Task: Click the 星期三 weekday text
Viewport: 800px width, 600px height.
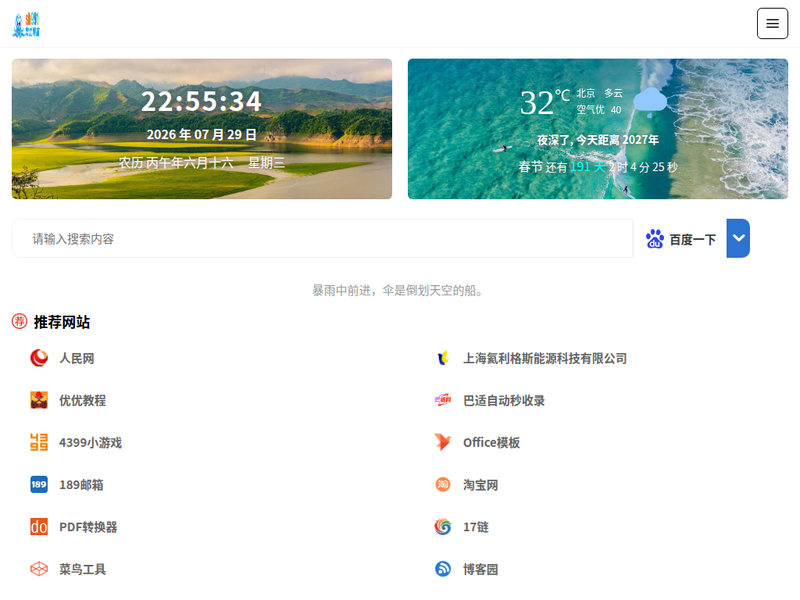Action: tap(266, 163)
